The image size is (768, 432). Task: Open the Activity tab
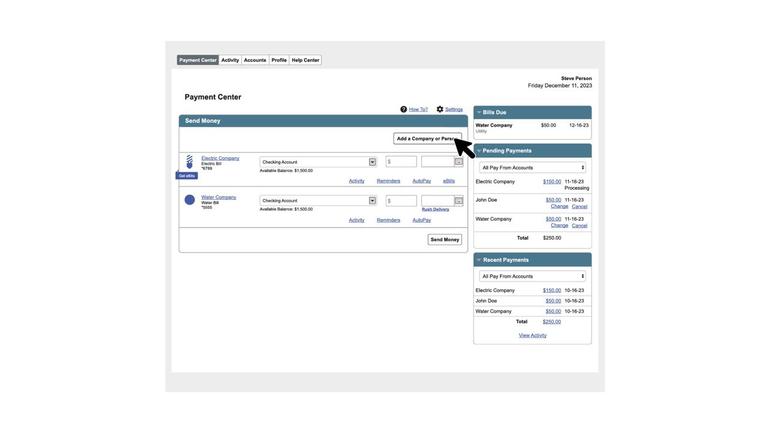[230, 60]
